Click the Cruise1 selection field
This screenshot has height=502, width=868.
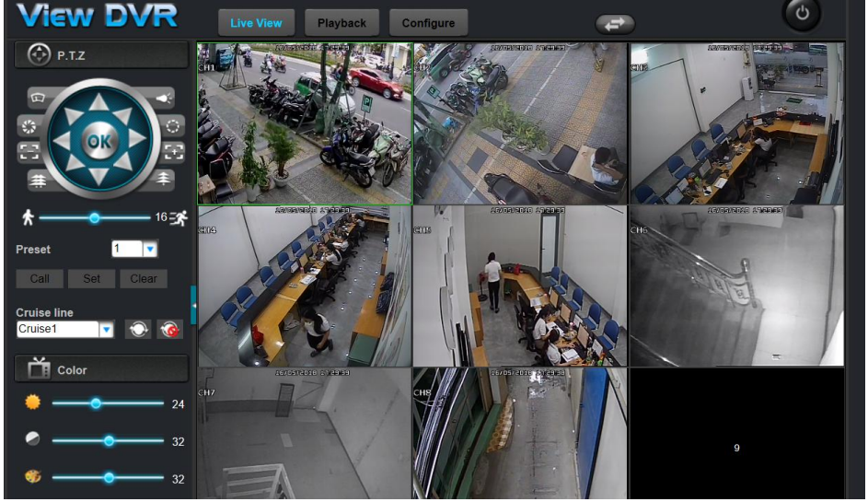coord(58,329)
